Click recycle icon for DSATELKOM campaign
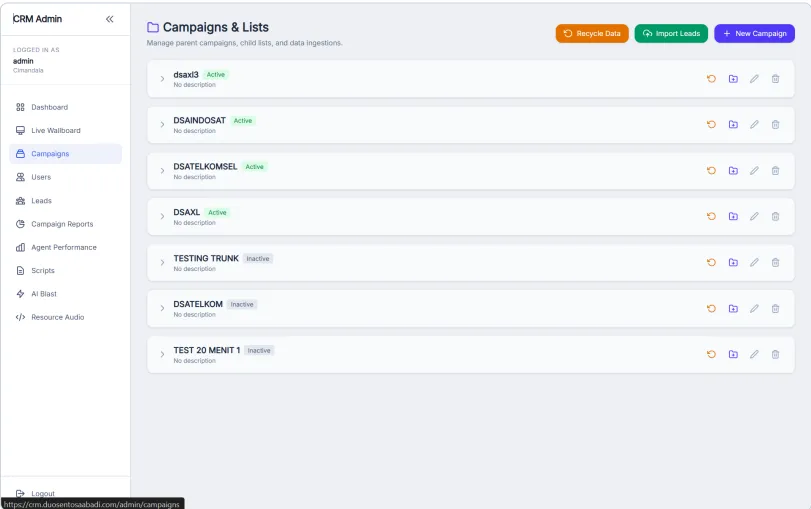This screenshot has height=509, width=811. (711, 308)
